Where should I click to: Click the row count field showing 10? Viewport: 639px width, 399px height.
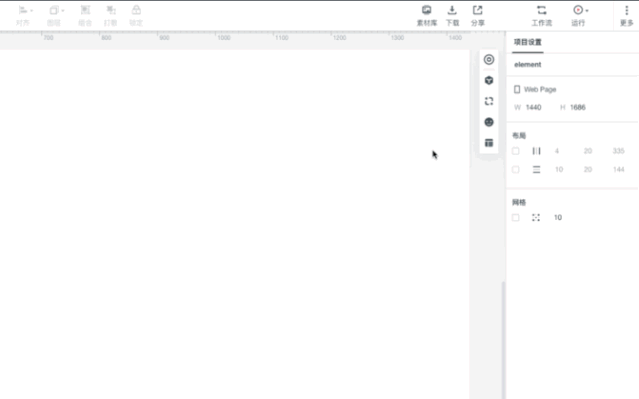(559, 169)
